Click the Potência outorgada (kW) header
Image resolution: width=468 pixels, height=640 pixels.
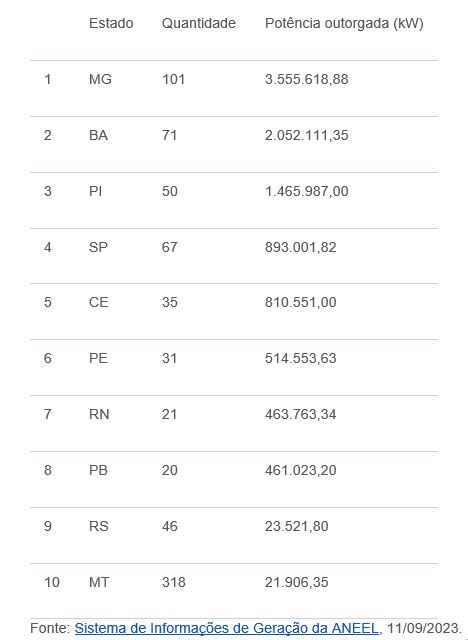click(344, 23)
